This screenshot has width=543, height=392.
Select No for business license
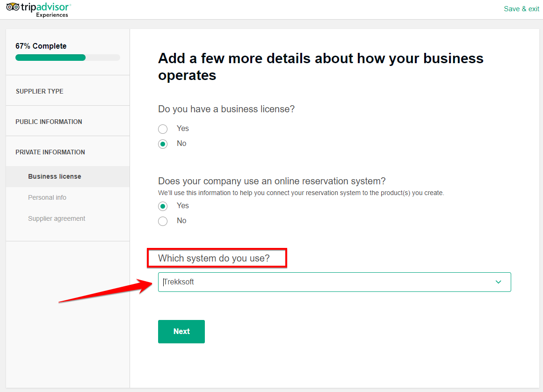(163, 144)
